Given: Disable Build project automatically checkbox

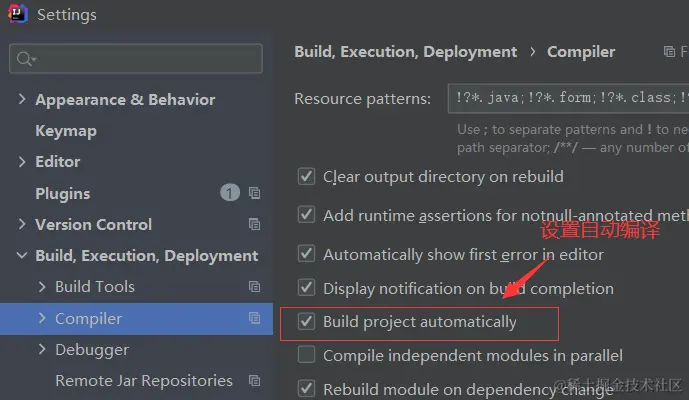Looking at the screenshot, I should pos(307,322).
